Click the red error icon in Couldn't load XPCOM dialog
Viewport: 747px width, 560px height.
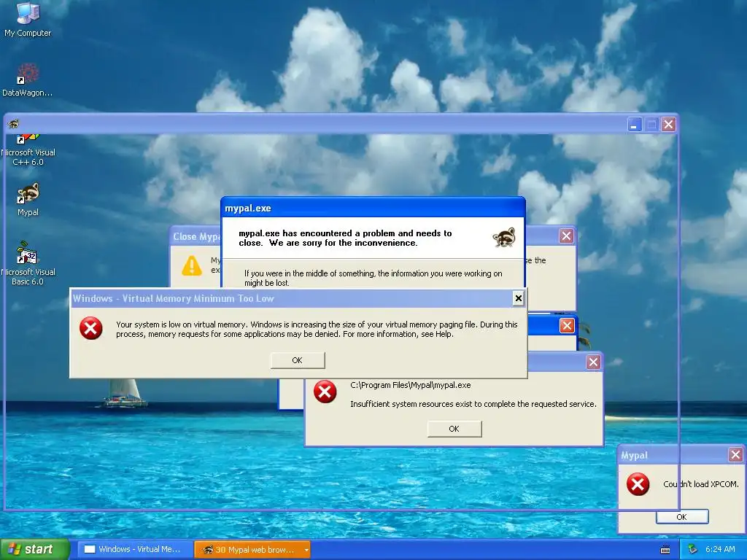tap(638, 484)
